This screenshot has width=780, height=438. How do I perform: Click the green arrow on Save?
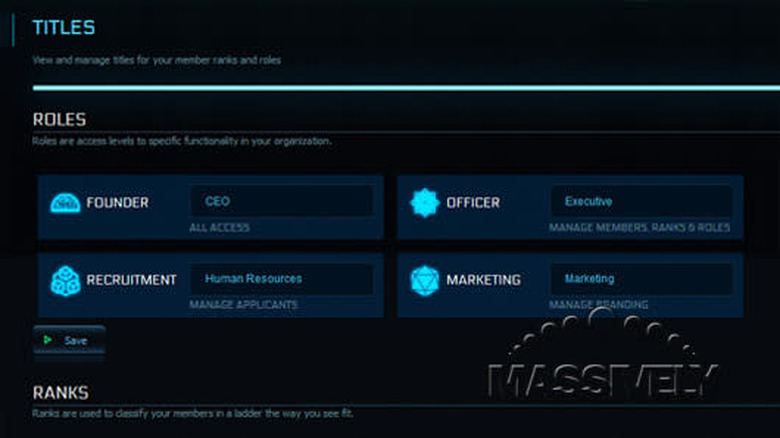tap(48, 340)
